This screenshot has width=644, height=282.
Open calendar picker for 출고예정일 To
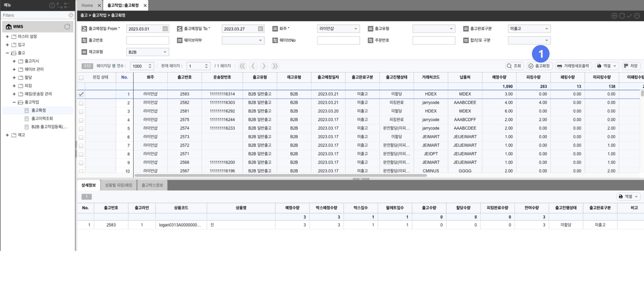click(260, 29)
